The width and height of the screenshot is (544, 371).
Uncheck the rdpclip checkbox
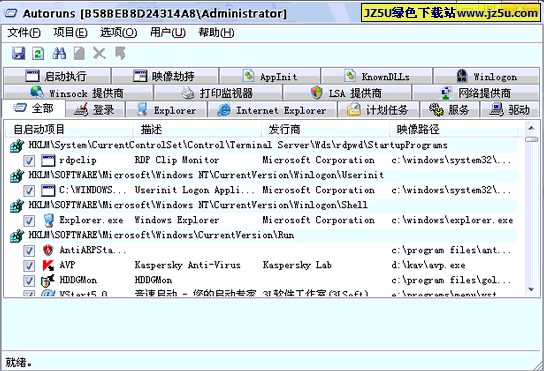point(29,161)
